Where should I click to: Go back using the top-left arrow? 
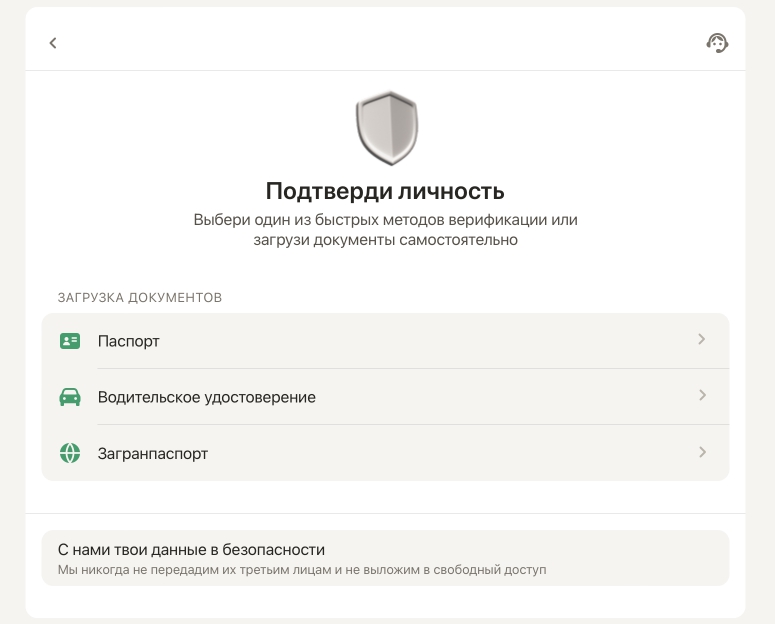(x=53, y=43)
